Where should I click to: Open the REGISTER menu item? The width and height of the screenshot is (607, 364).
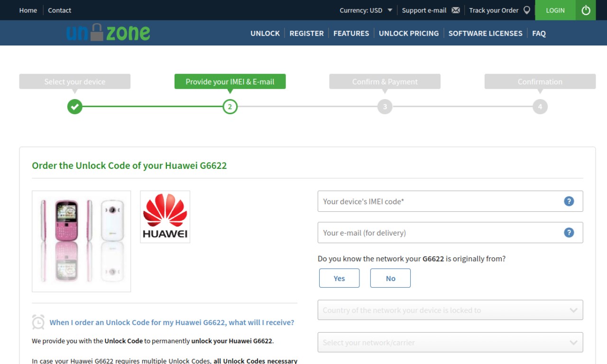[306, 33]
